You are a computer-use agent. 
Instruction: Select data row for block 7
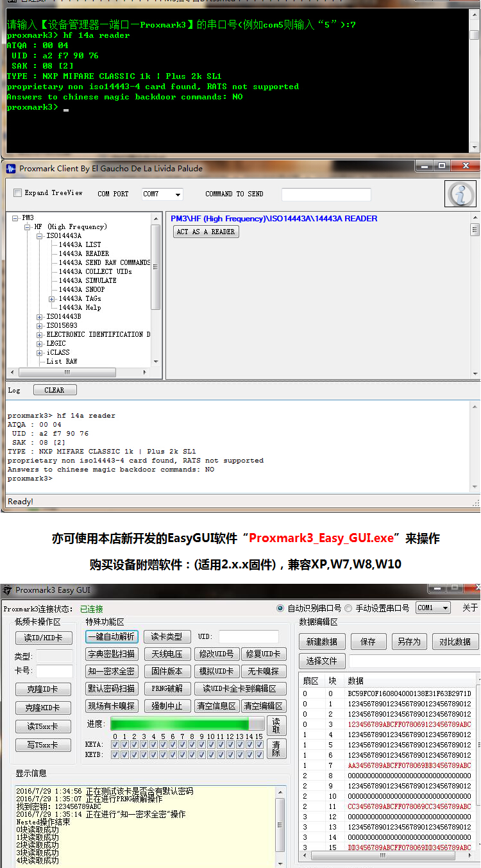click(x=388, y=765)
